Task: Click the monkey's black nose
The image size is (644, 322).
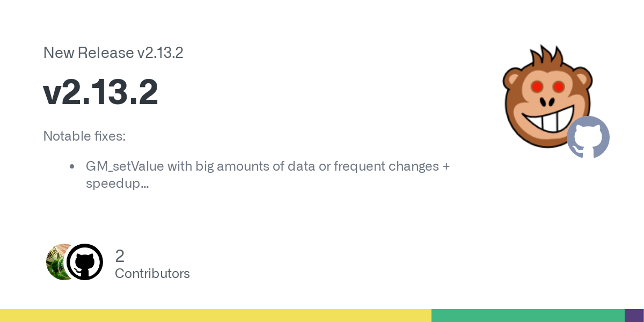Action: click(x=547, y=101)
